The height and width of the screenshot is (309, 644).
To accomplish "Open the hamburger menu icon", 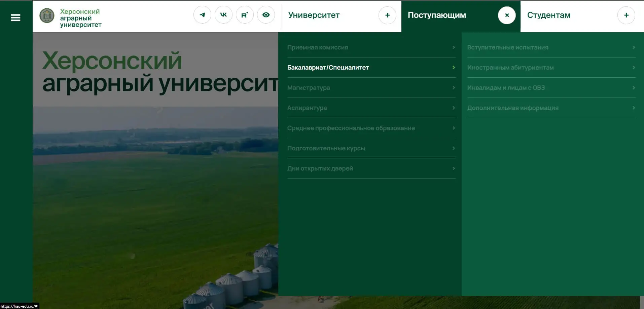I will point(15,18).
